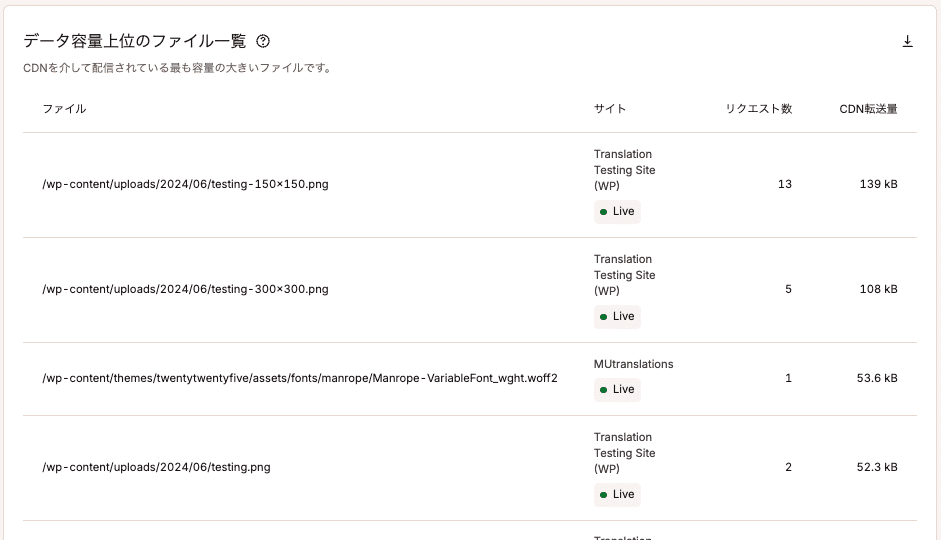This screenshot has width=941, height=540.
Task: Click the データ容量上位のファイル一覧 section title
Action: pyautogui.click(x=134, y=41)
